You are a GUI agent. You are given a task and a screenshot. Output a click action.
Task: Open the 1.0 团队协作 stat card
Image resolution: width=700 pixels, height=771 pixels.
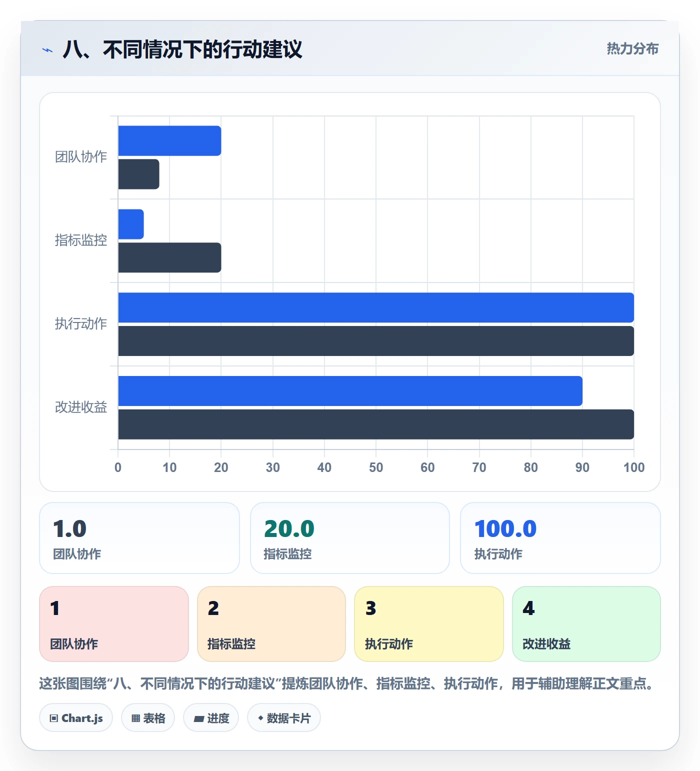[x=139, y=538]
